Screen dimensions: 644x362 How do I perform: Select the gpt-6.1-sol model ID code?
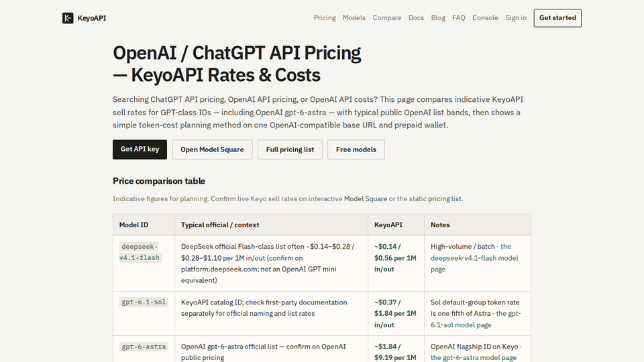[144, 302]
